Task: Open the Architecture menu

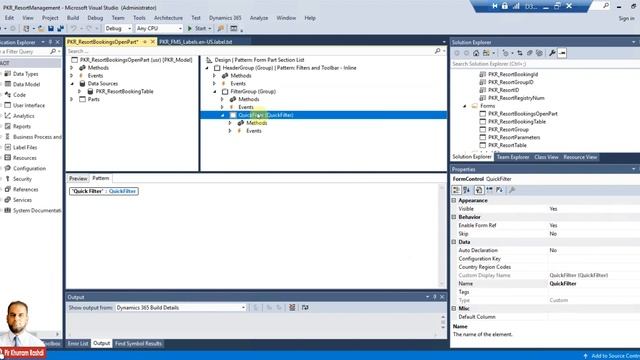Action: [x=168, y=18]
